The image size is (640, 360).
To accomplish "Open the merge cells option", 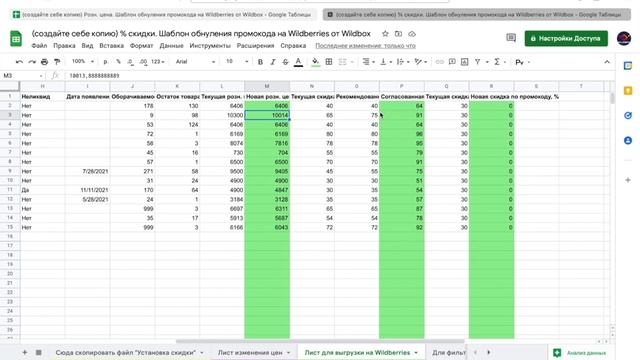I will point(342,62).
